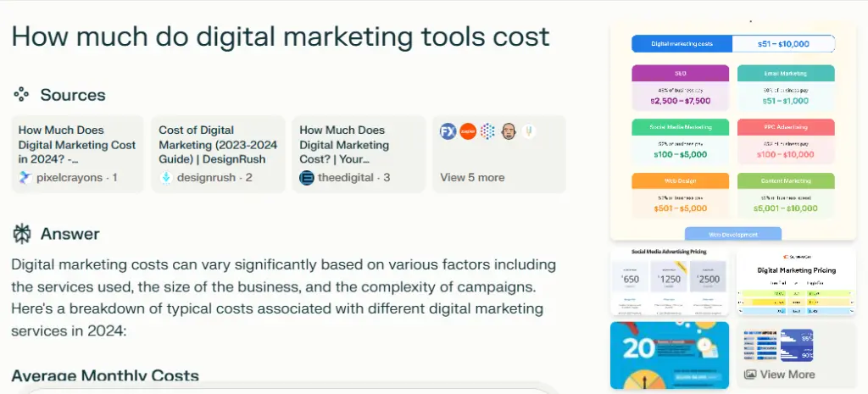Click the blue FX source icon
This screenshot has height=394, width=868.
448,131
